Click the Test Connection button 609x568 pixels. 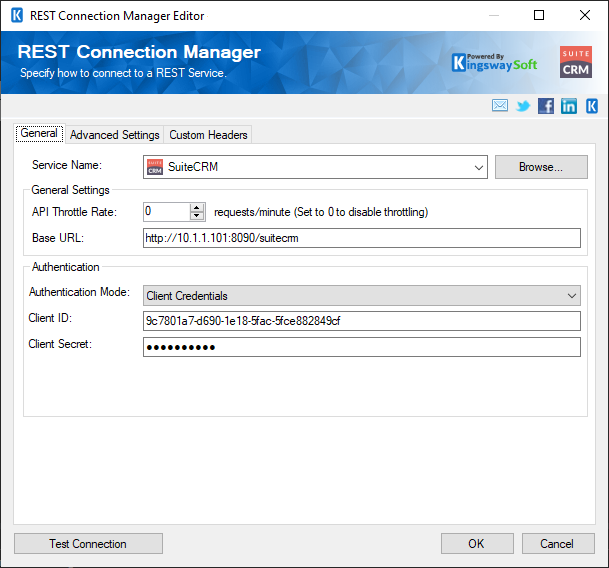click(88, 544)
